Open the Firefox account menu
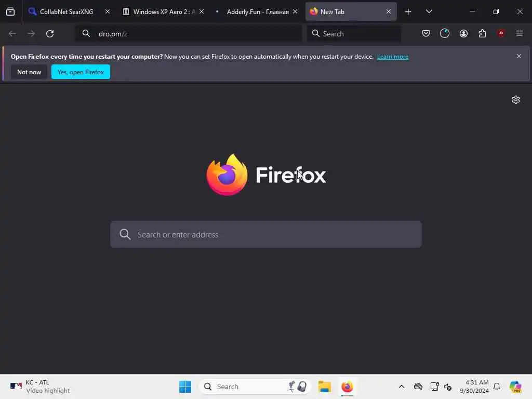 pos(463,33)
